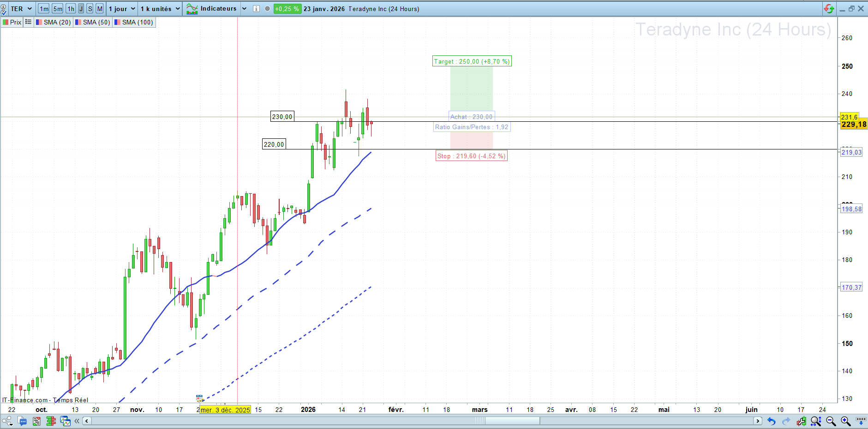The image size is (868, 429).
Task: Zoom out on the chart
Action: click(831, 421)
